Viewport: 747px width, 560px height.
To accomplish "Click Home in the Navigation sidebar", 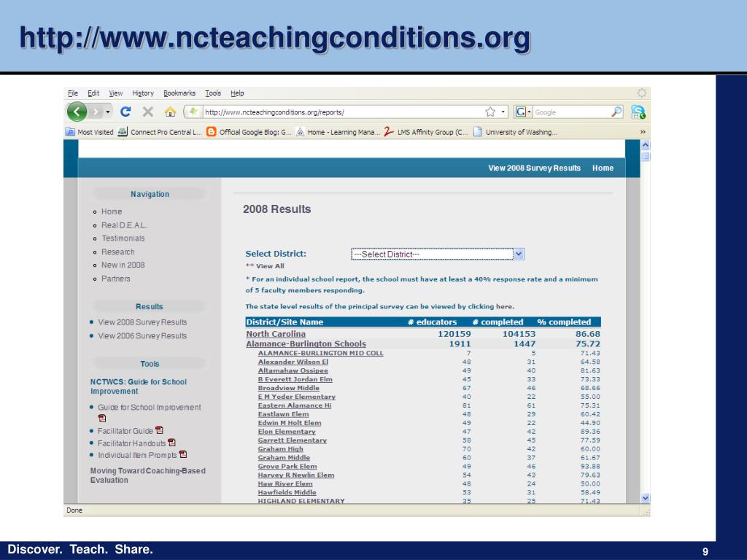I will click(112, 211).
